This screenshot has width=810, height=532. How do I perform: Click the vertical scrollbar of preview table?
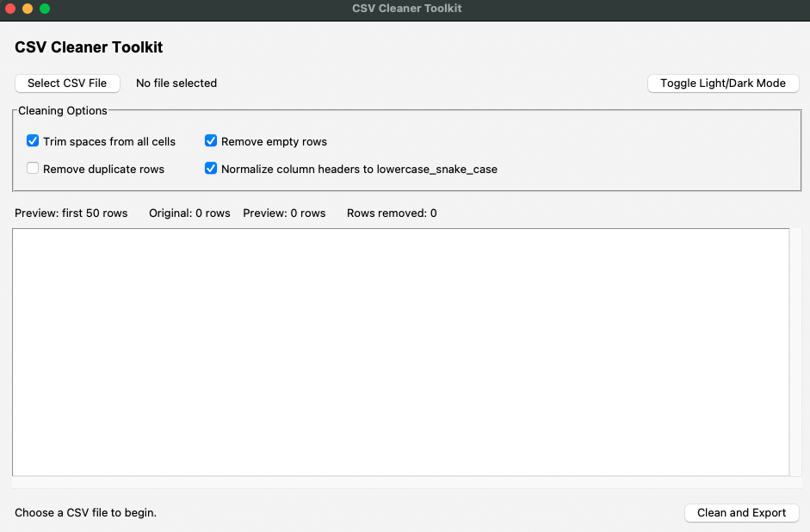tap(795, 352)
